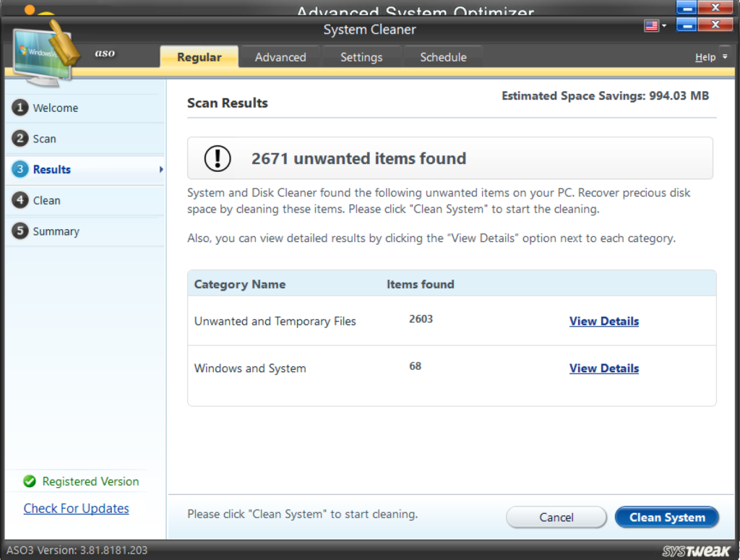View details for Unwanted and Temporary Files
The image size is (740, 560).
[x=603, y=322]
